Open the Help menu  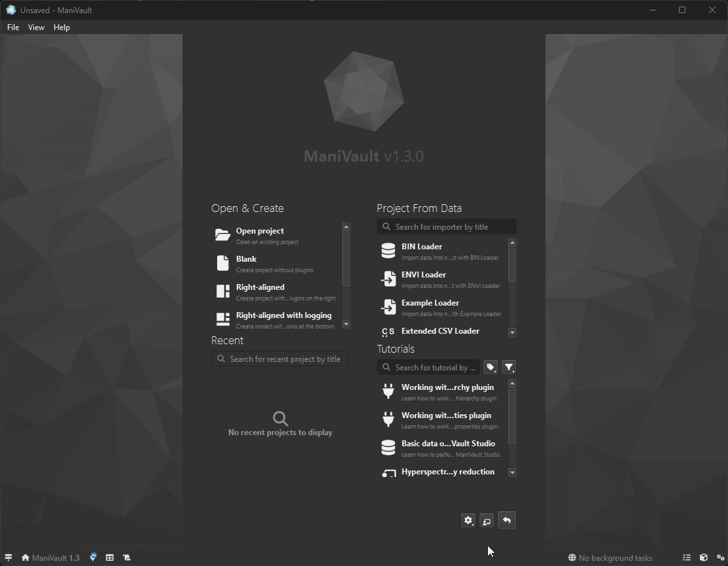tap(61, 27)
